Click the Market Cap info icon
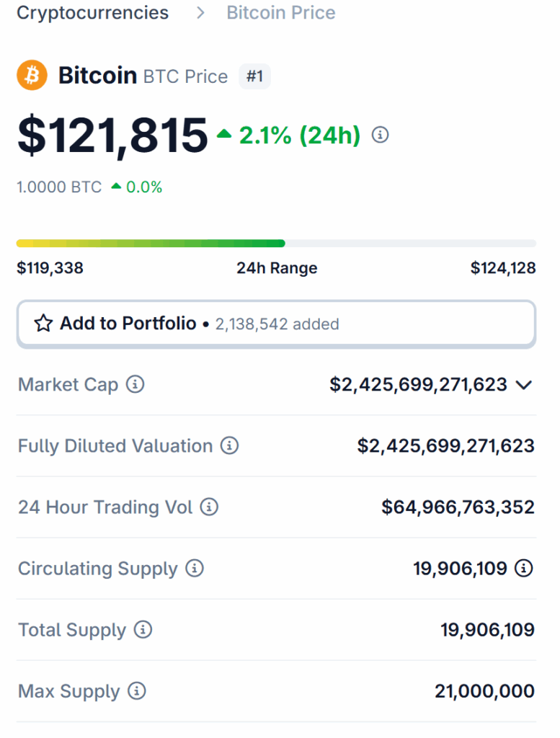 [x=135, y=385]
